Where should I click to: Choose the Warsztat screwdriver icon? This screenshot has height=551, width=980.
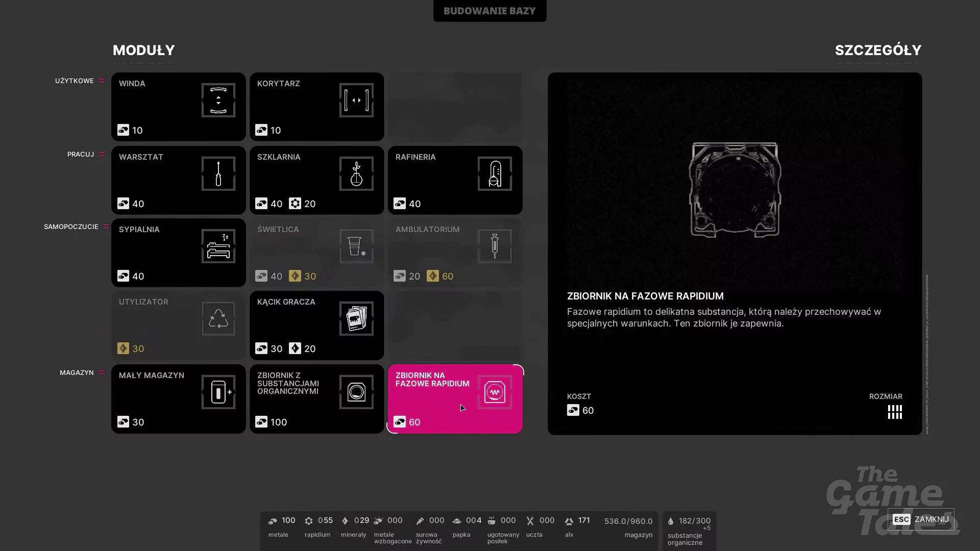click(x=218, y=173)
